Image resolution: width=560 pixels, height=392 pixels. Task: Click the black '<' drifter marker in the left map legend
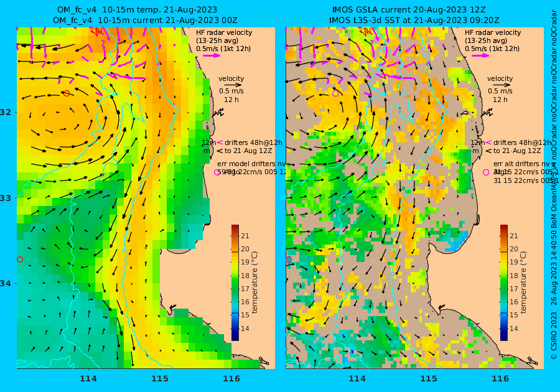click(220, 151)
